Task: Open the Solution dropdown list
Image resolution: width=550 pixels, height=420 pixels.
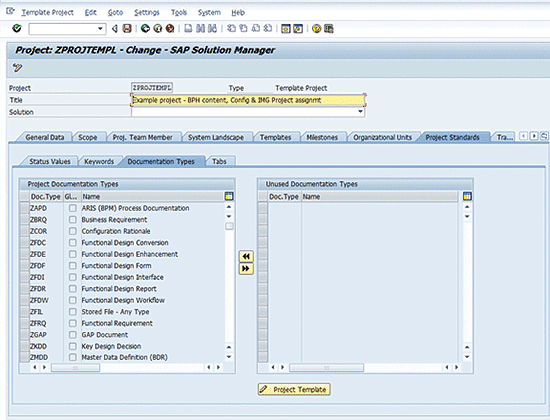Action: (360, 112)
